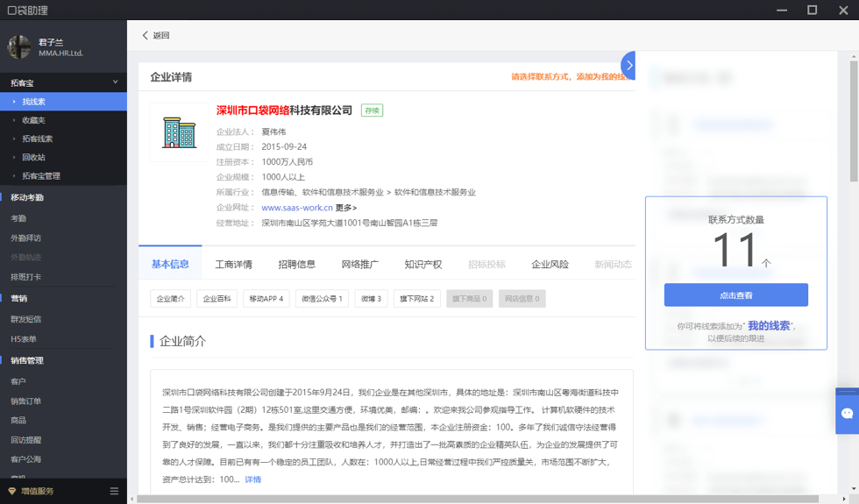Click the 增值服务 diamond icon
Screen dimensions: 859x504
(12, 492)
